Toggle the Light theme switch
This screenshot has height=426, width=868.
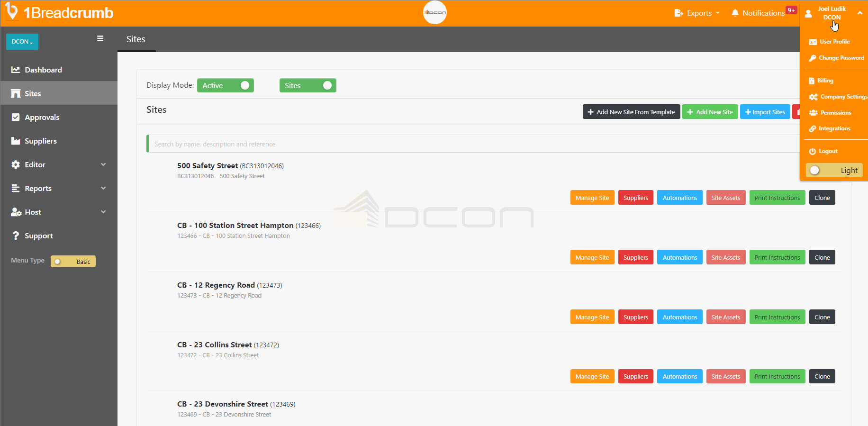coord(834,170)
